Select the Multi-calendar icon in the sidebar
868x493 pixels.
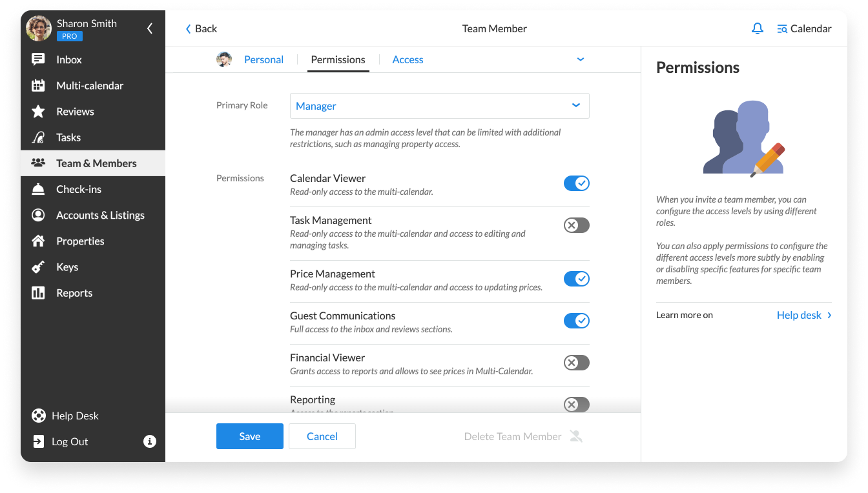click(x=39, y=85)
